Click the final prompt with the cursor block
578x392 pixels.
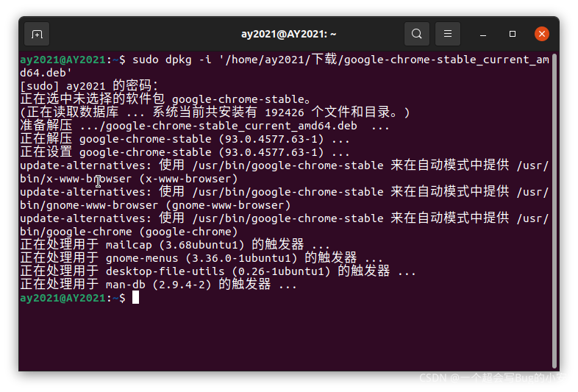79,298
